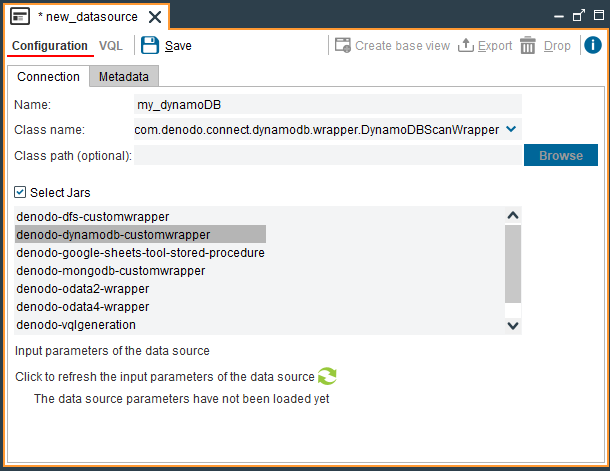Select denodo-odata4-wrapper jar

tap(82, 306)
